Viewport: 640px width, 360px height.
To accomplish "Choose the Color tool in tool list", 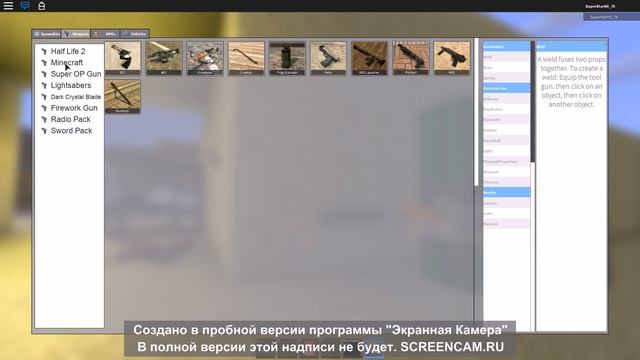I will [506, 213].
